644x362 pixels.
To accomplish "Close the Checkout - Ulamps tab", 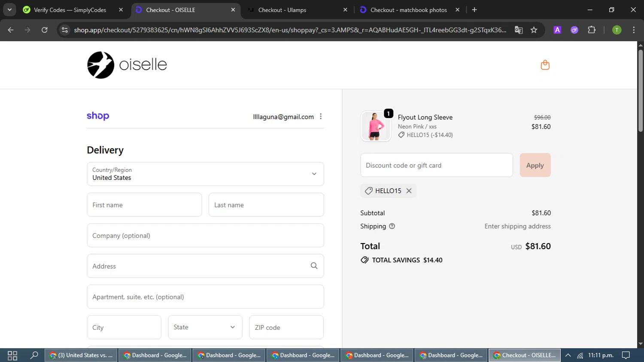I will coord(345,9).
